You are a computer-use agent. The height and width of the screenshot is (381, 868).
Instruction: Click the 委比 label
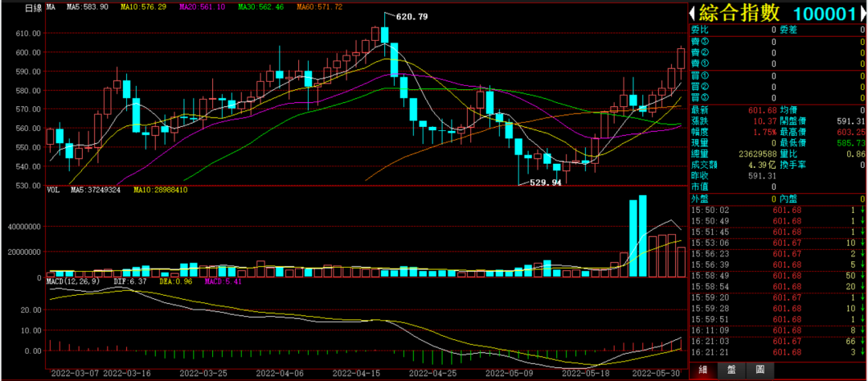700,30
